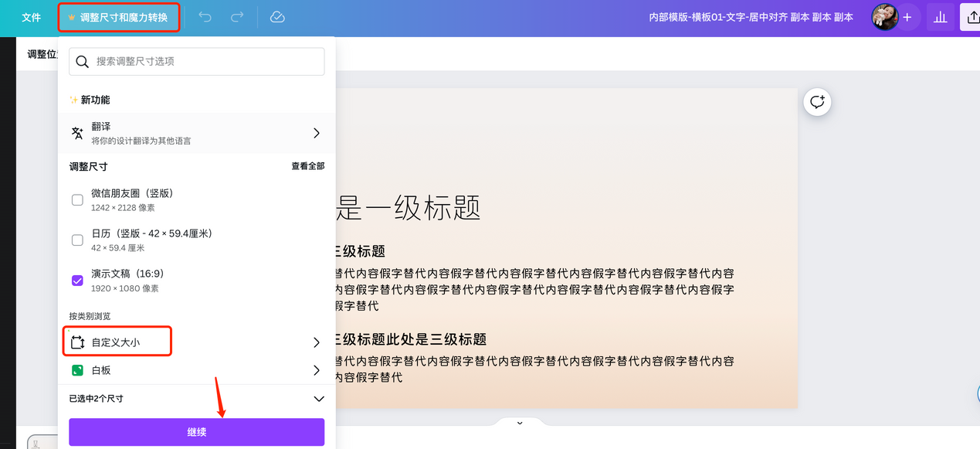Open the 翻译 option
This screenshot has width=980, height=449.
coord(197,133)
